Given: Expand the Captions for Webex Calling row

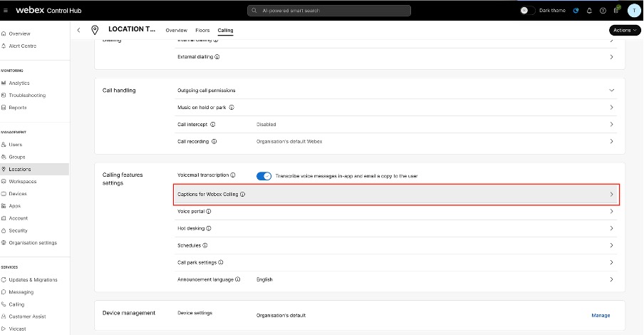Looking at the screenshot, I should pos(611,194).
